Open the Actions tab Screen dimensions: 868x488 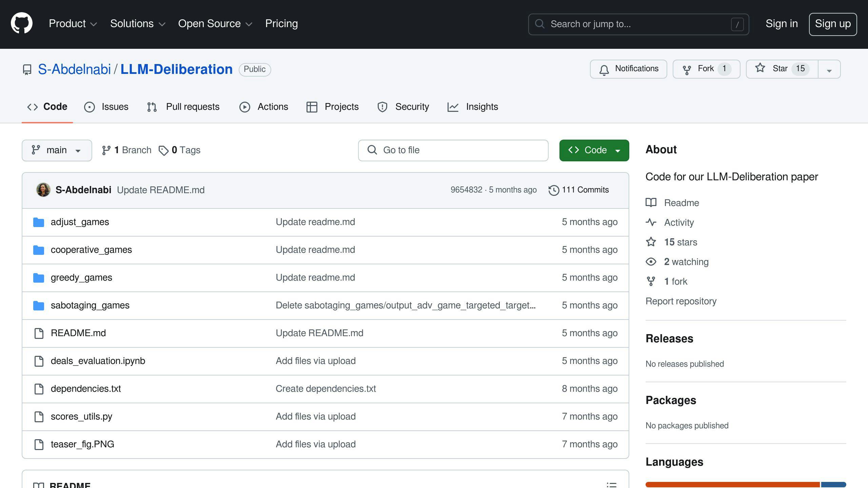[x=263, y=107]
